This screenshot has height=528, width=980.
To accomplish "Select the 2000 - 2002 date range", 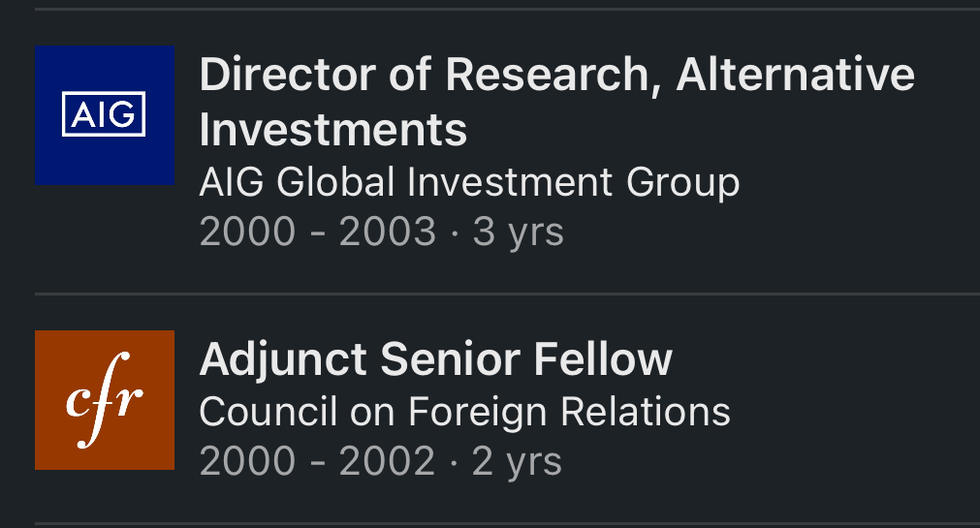I will (317, 462).
